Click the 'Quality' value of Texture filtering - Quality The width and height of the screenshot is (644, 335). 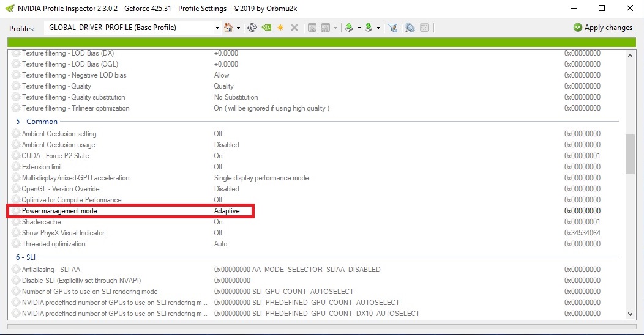[224, 86]
